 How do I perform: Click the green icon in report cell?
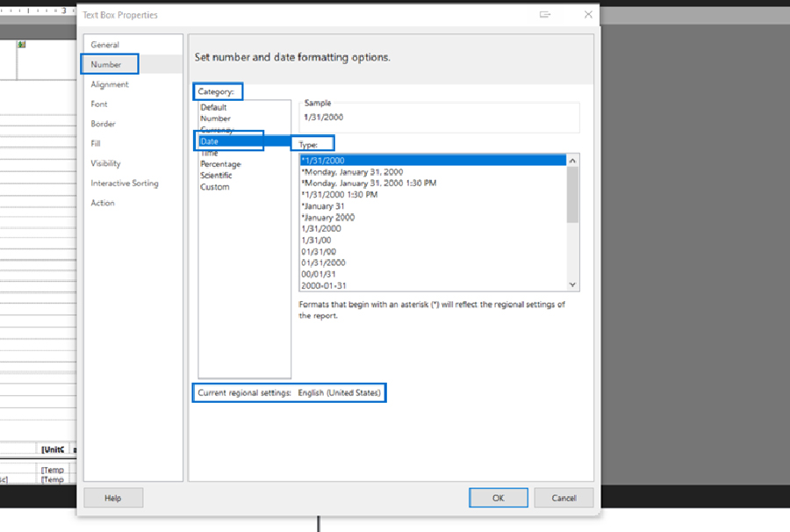(x=22, y=45)
